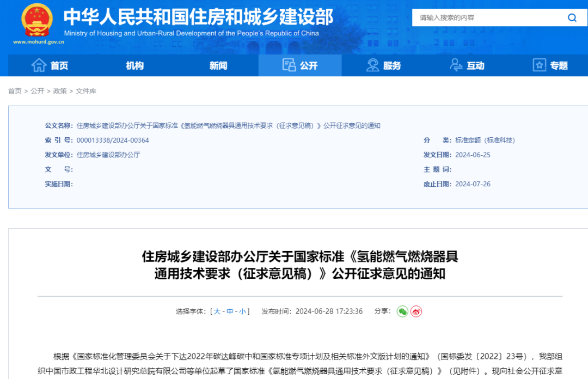
Task: Share article via WeChat icon
Action: (402, 311)
